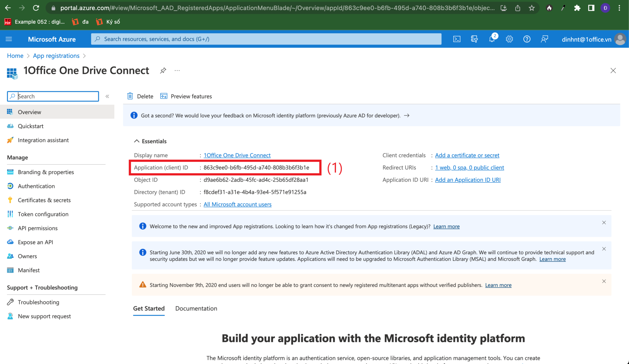Open the Authentication settings
This screenshot has width=629, height=364.
coord(36,186)
